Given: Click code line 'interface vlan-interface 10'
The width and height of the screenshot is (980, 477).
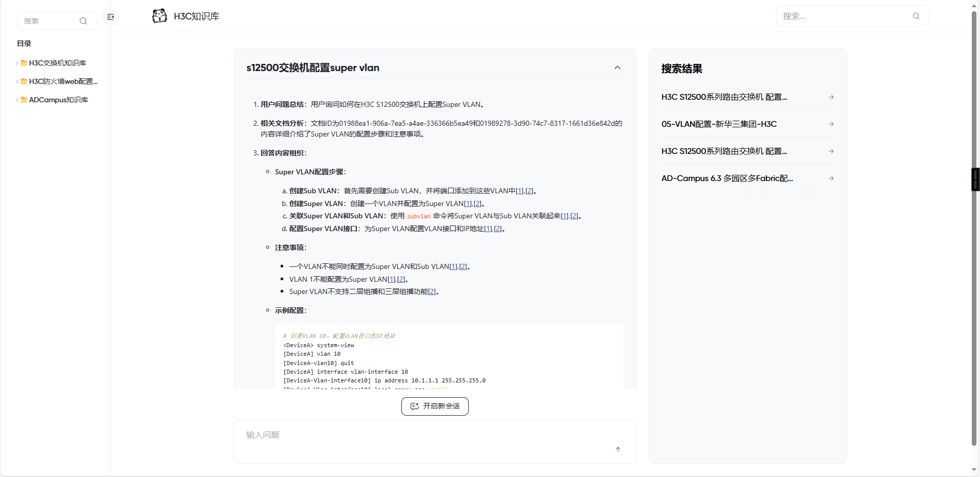Looking at the screenshot, I should click(x=346, y=372).
